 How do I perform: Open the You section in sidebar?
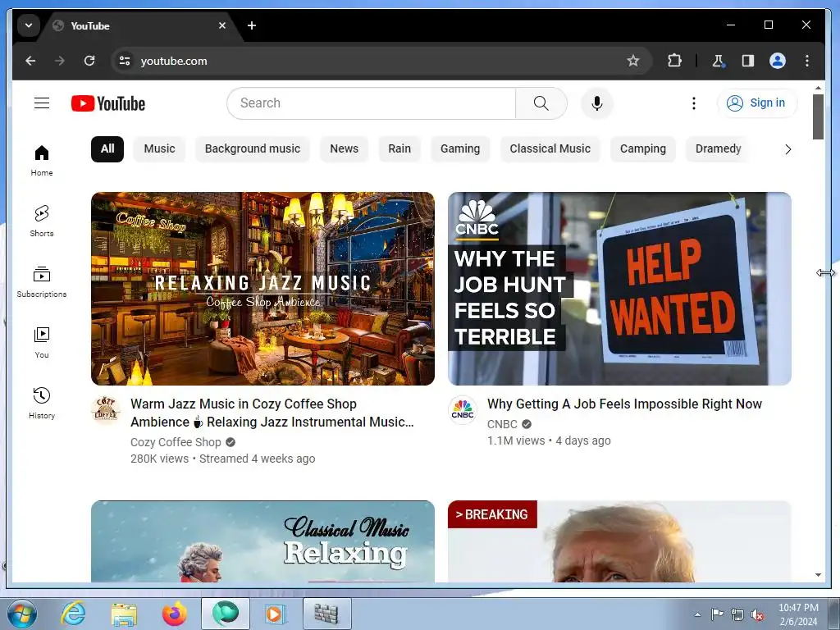pos(42,342)
